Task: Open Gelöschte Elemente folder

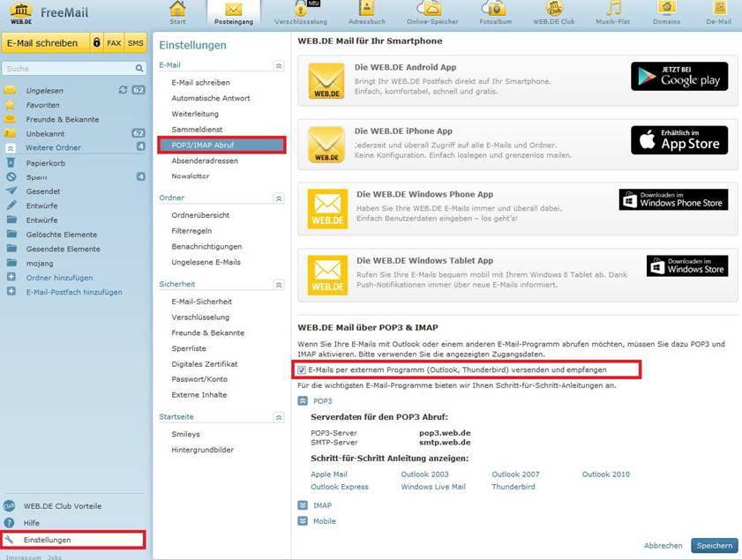Action: pos(62,234)
